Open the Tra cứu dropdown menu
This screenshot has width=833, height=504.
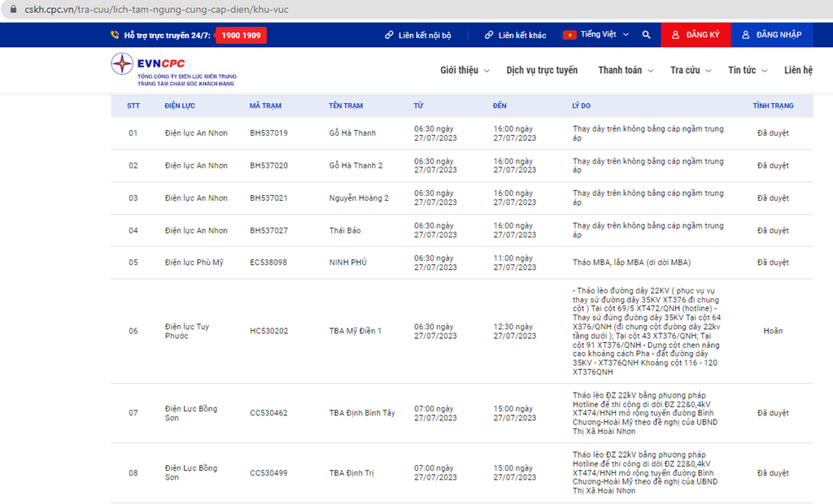pos(690,70)
